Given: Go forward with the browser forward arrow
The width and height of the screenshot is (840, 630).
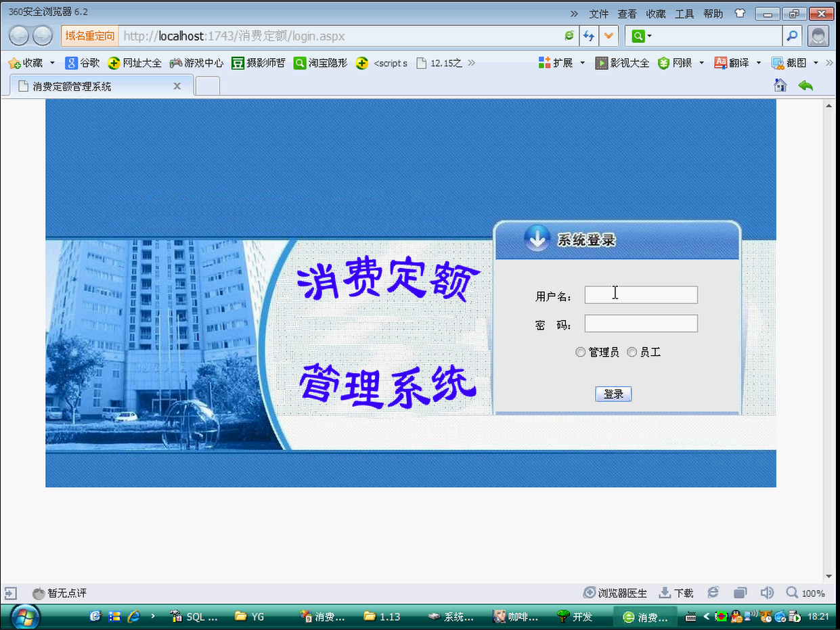Looking at the screenshot, I should click(x=43, y=36).
